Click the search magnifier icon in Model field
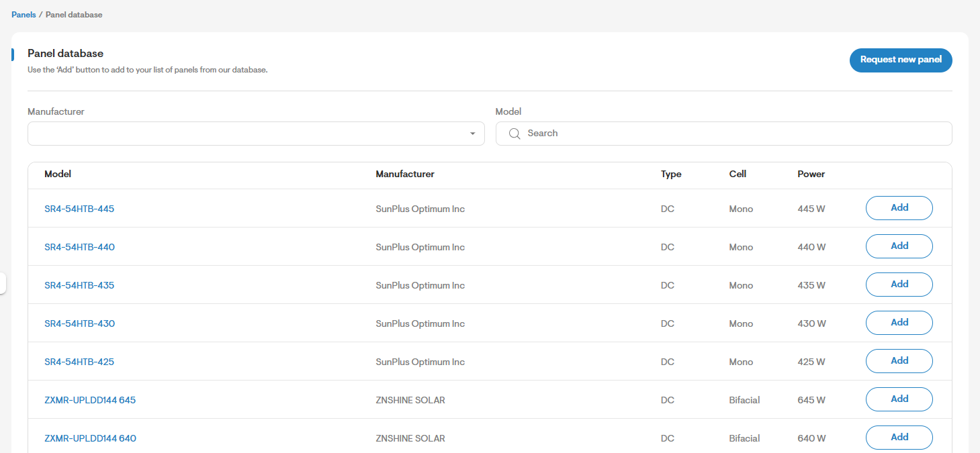Screen dimensions: 980x453 coord(515,134)
